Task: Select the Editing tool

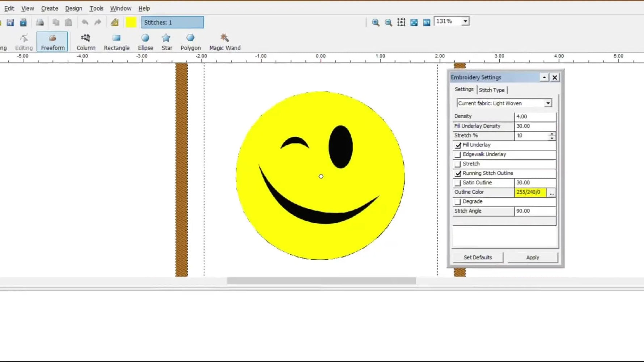Action: point(24,42)
